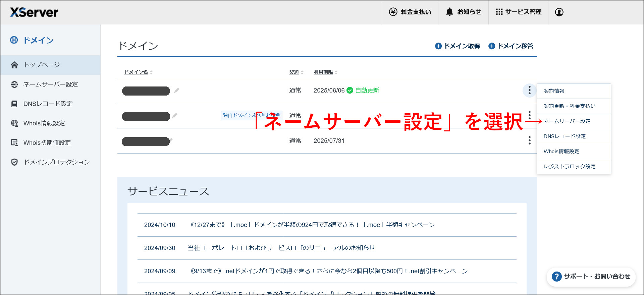Click the ドメイン移管 plus link
The height and width of the screenshot is (295, 644).
511,46
